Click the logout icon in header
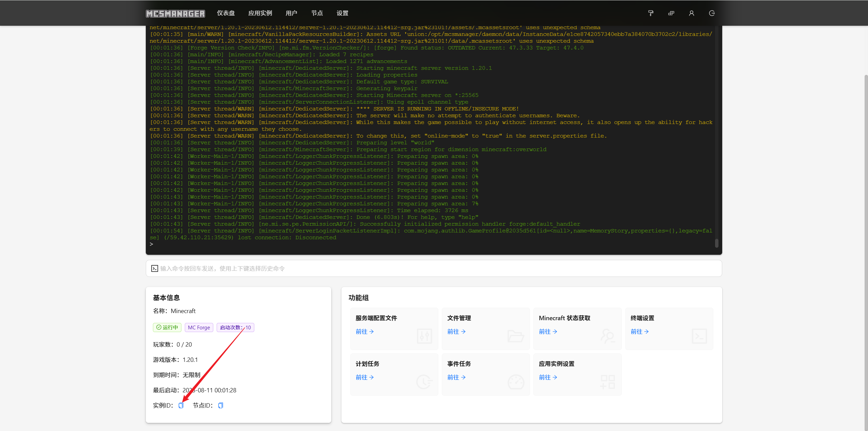 pyautogui.click(x=712, y=13)
